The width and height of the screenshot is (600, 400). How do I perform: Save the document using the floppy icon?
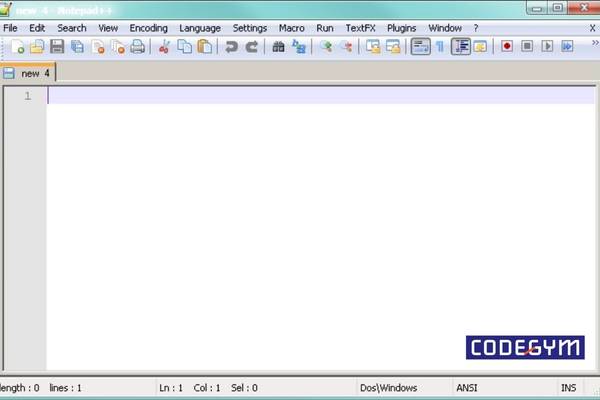(x=57, y=47)
